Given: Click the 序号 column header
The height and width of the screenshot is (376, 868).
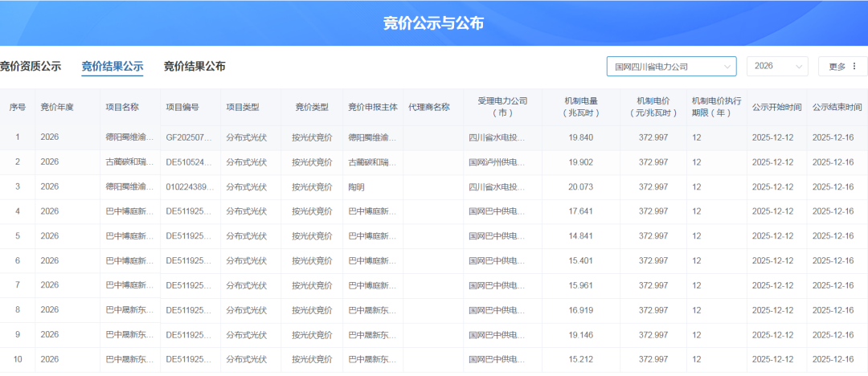Looking at the screenshot, I should 17,108.
